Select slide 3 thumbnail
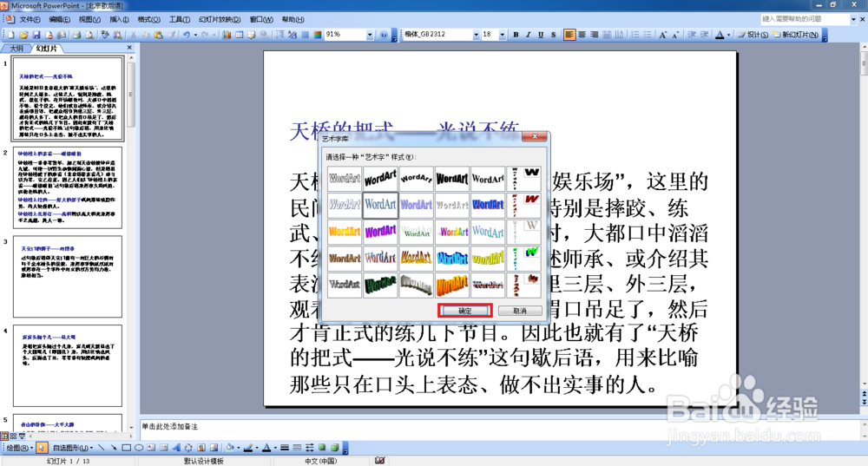The image size is (868, 466). point(68,277)
